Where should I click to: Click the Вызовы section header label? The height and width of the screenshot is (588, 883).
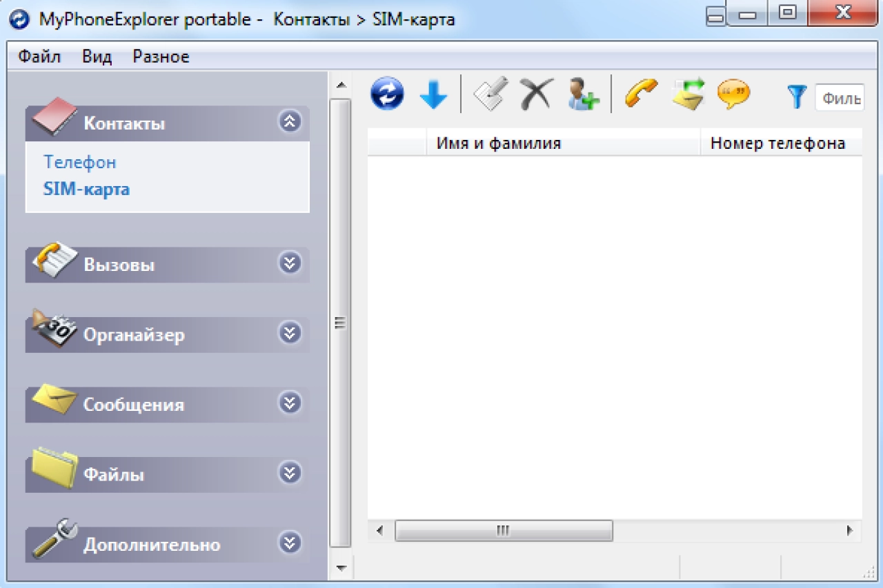tap(119, 265)
